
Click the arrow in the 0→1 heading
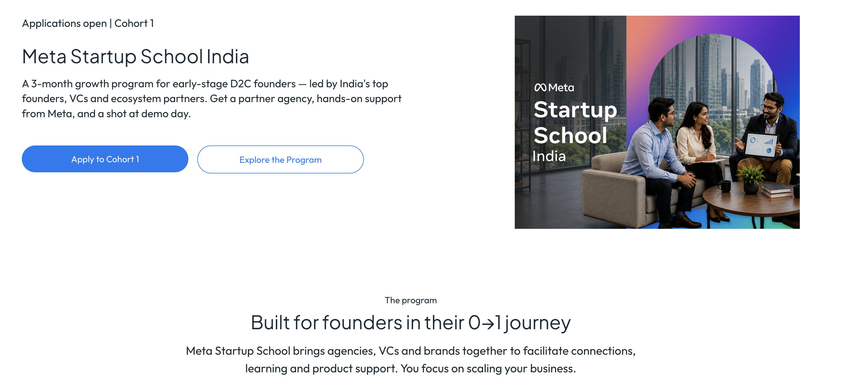(x=488, y=324)
